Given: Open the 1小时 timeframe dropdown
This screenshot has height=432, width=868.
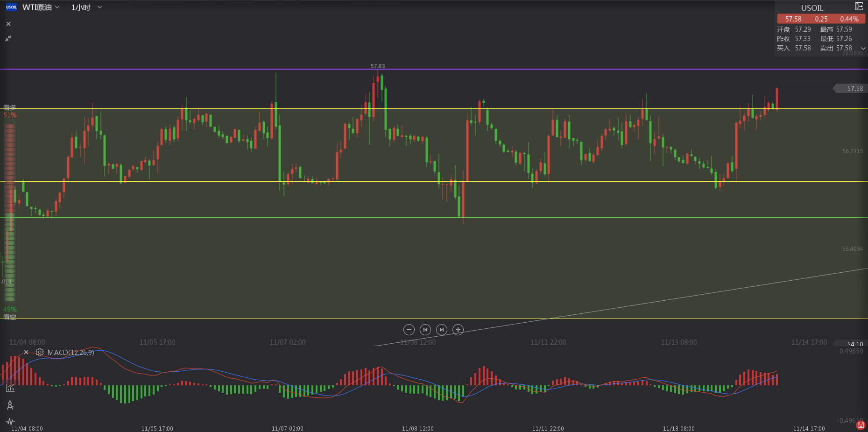Looking at the screenshot, I should [86, 7].
